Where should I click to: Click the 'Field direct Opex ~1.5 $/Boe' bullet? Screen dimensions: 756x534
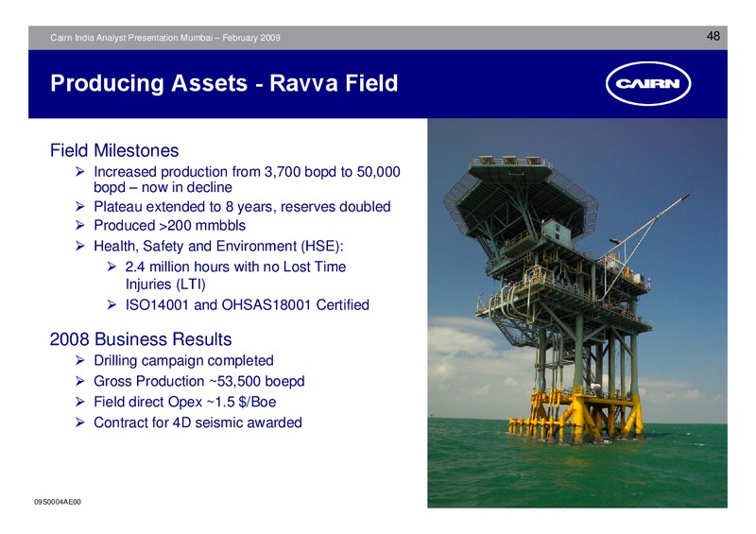coord(184,402)
